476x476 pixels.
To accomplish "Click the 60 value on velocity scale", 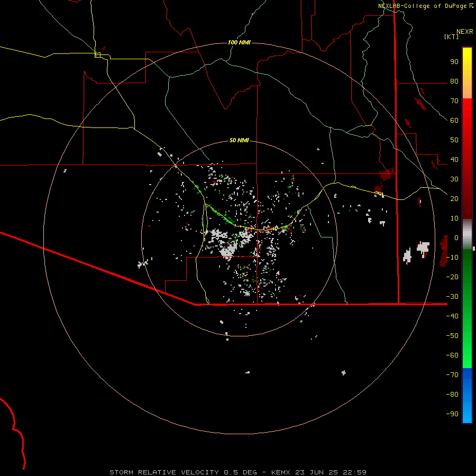I will tap(454, 121).
